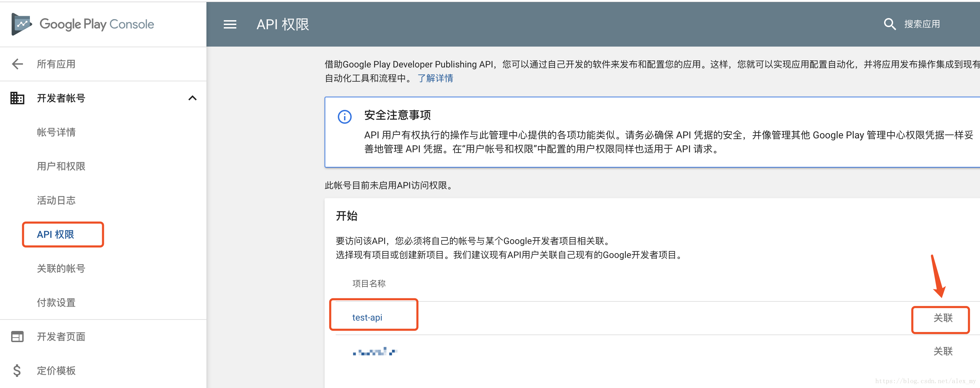Click the search magnifier icon
Image resolution: width=980 pixels, height=388 pixels.
click(x=889, y=24)
